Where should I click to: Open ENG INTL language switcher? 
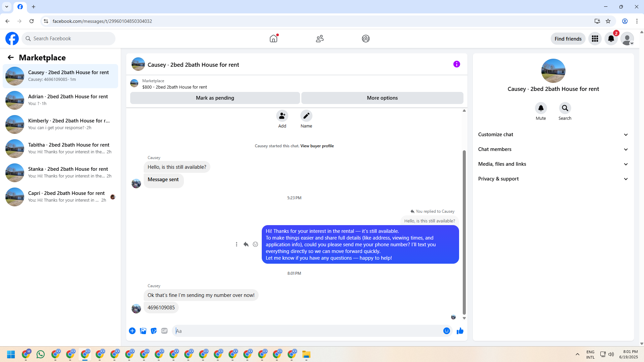point(590,354)
